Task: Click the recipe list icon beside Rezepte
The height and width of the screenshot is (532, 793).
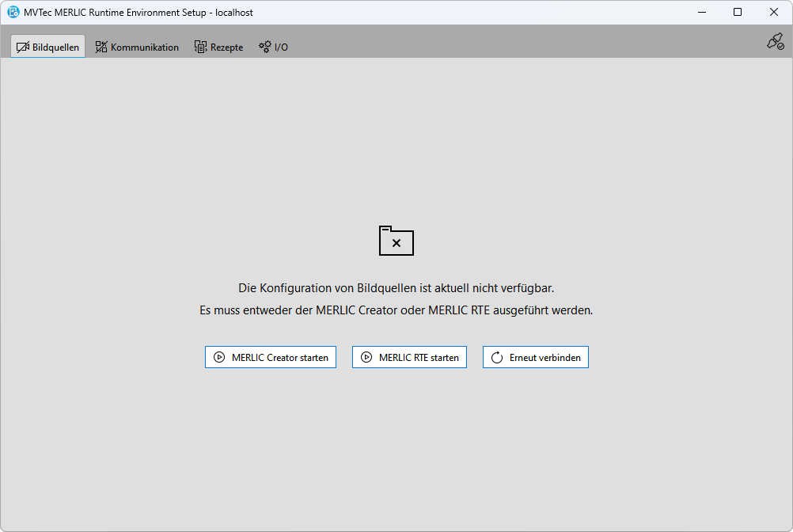Action: [201, 47]
